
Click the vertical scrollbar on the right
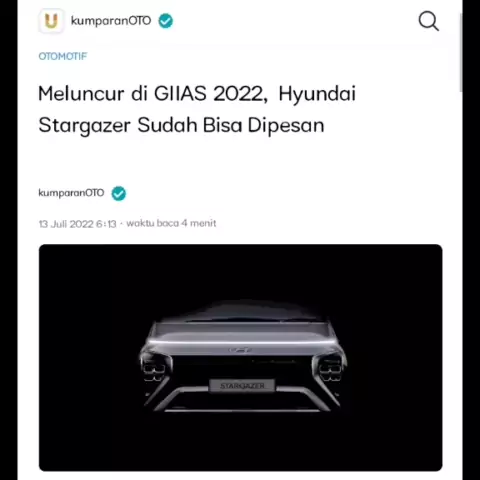click(461, 53)
